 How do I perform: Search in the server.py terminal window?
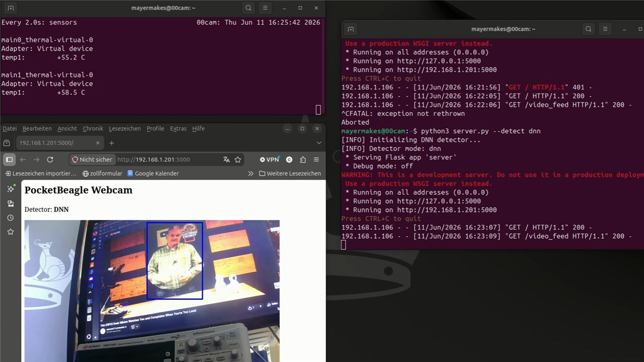click(x=588, y=29)
